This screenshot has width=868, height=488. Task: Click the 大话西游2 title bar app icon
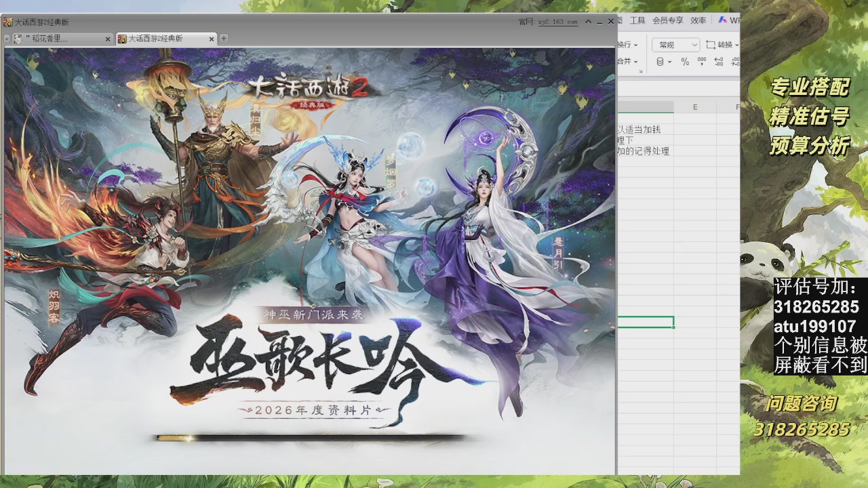click(8, 22)
